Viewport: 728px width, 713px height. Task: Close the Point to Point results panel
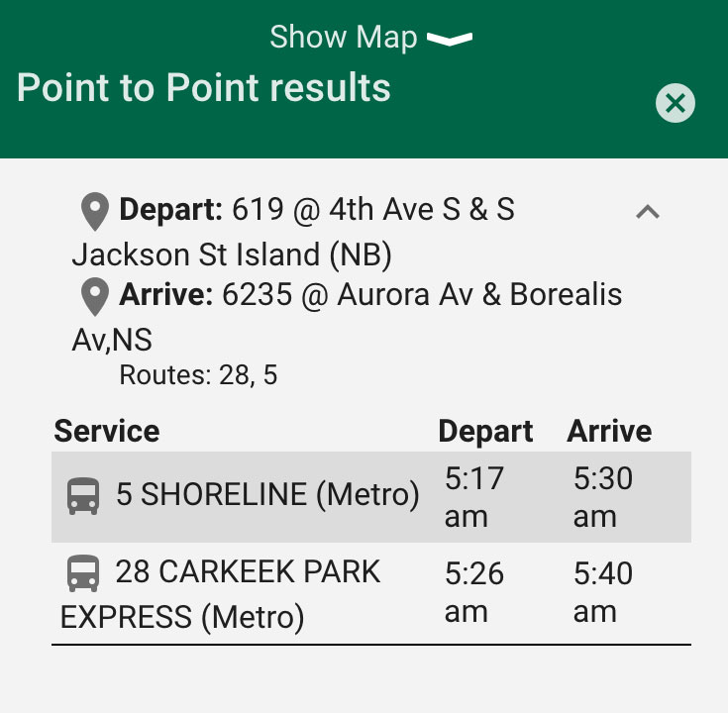point(676,103)
